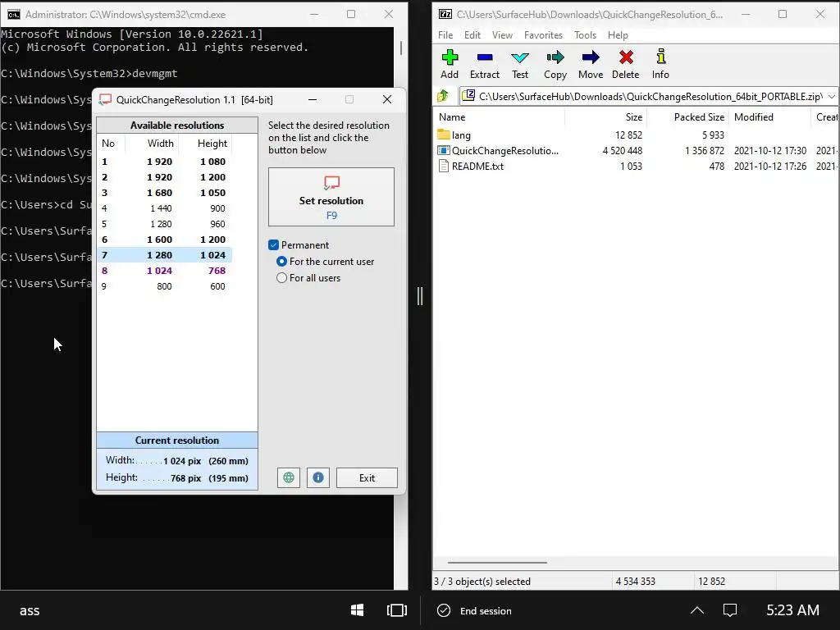Open the Edit menu in 7-Zip
This screenshot has height=630, width=840.
coord(472,34)
